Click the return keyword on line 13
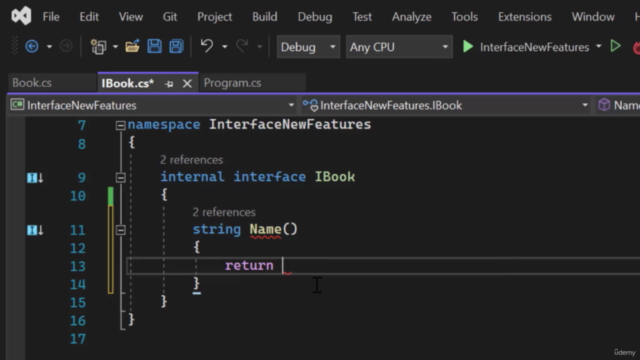 pos(249,265)
